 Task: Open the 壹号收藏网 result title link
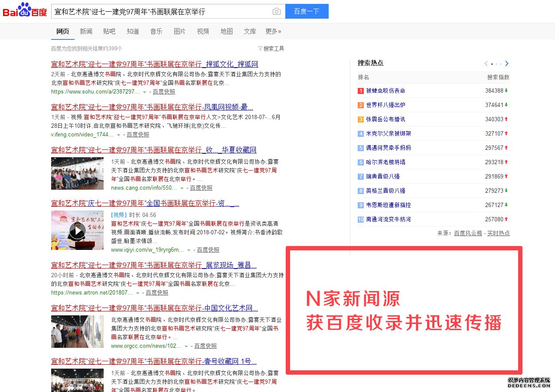click(153, 361)
